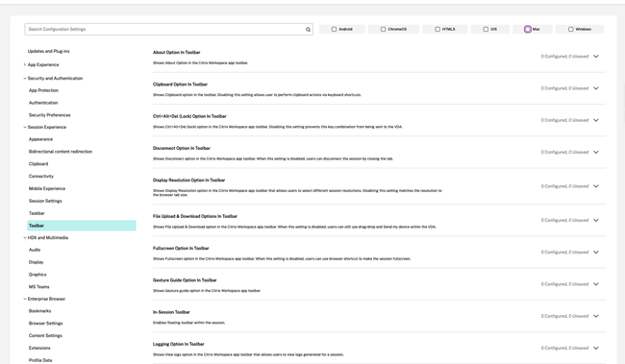Tick the Android platform checkbox
The height and width of the screenshot is (364, 625).
[x=334, y=29]
